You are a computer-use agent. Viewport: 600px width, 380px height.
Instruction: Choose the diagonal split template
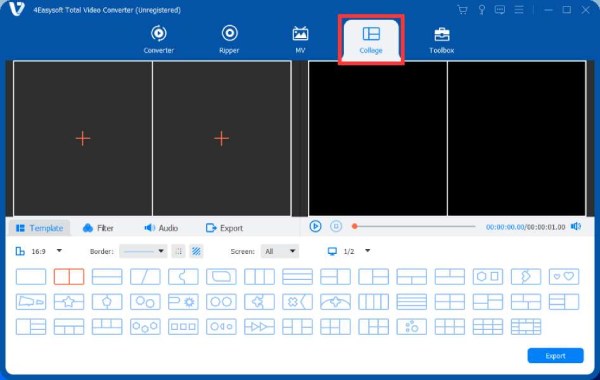[145, 277]
